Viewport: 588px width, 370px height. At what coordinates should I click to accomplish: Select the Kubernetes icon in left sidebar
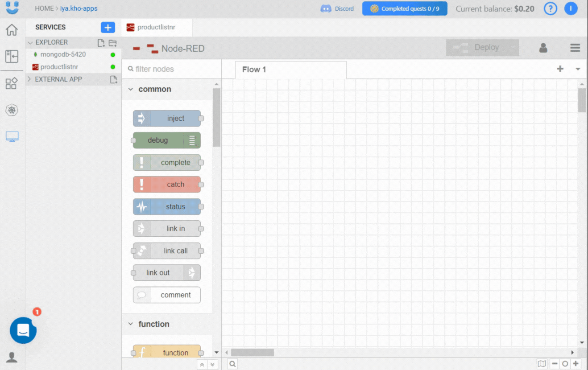pyautogui.click(x=12, y=110)
